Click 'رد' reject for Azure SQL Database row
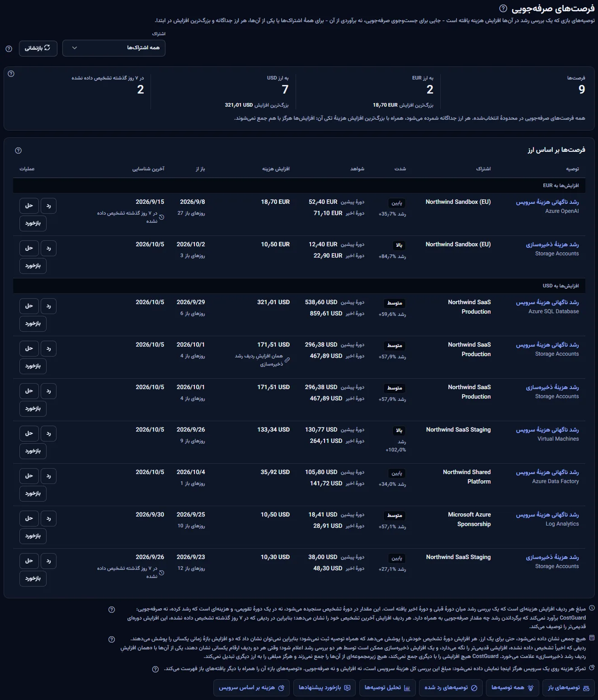 (x=49, y=306)
